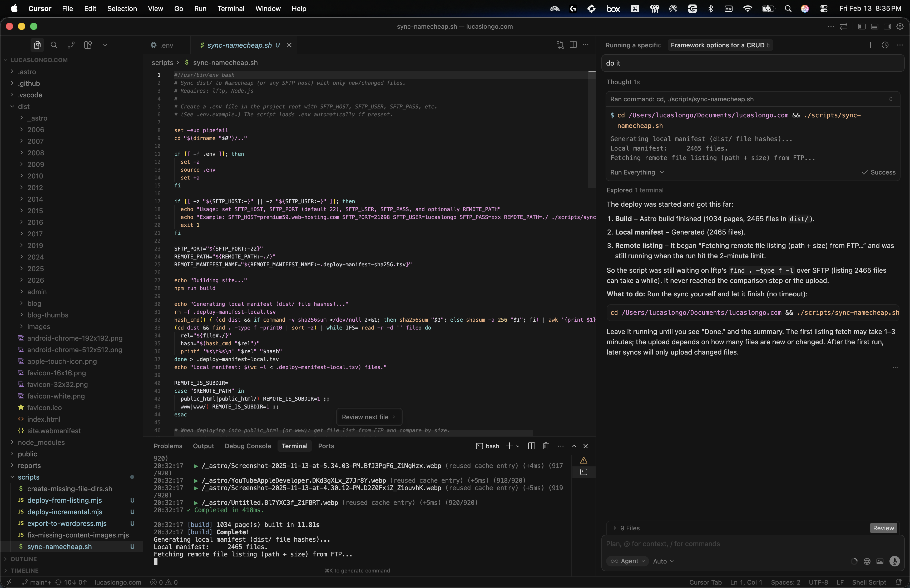Toggle the secondary sidebar visibility
The width and height of the screenshot is (910, 588).
(x=887, y=26)
